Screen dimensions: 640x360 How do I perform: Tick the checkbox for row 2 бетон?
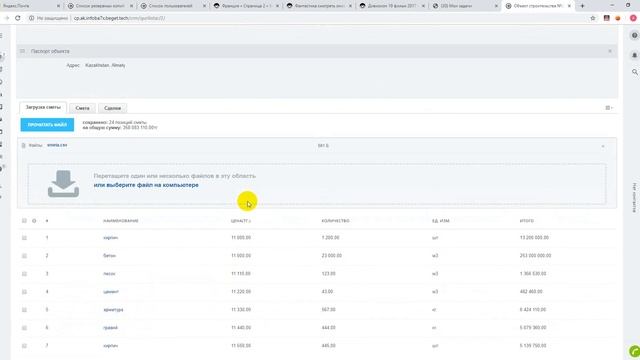[24, 256]
